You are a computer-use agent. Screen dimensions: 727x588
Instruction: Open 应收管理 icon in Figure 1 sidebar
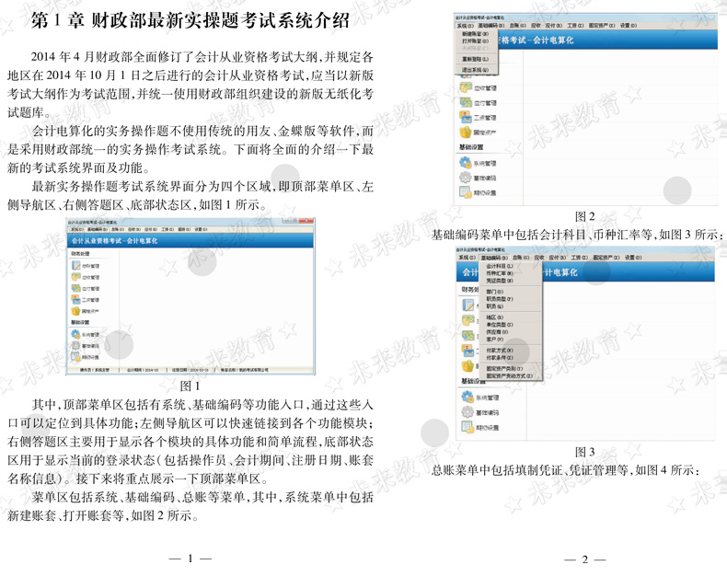(x=75, y=277)
